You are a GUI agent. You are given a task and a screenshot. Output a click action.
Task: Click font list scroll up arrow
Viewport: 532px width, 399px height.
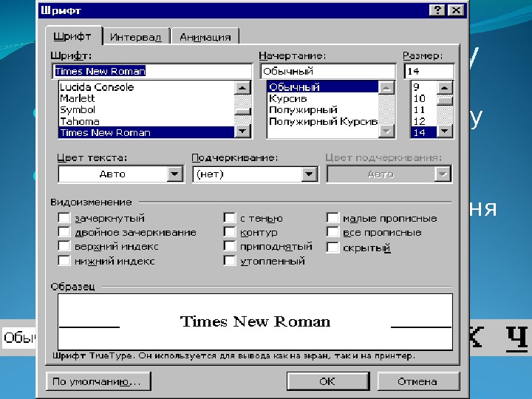(x=242, y=87)
